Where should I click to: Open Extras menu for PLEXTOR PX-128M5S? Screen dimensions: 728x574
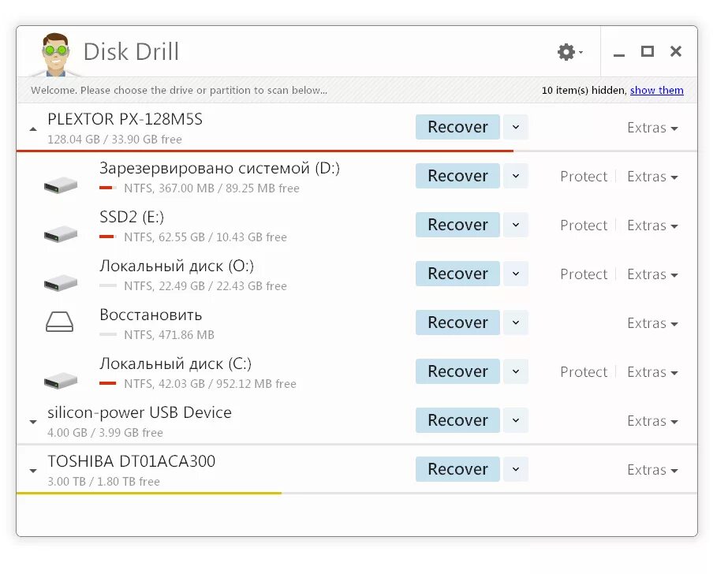(652, 128)
